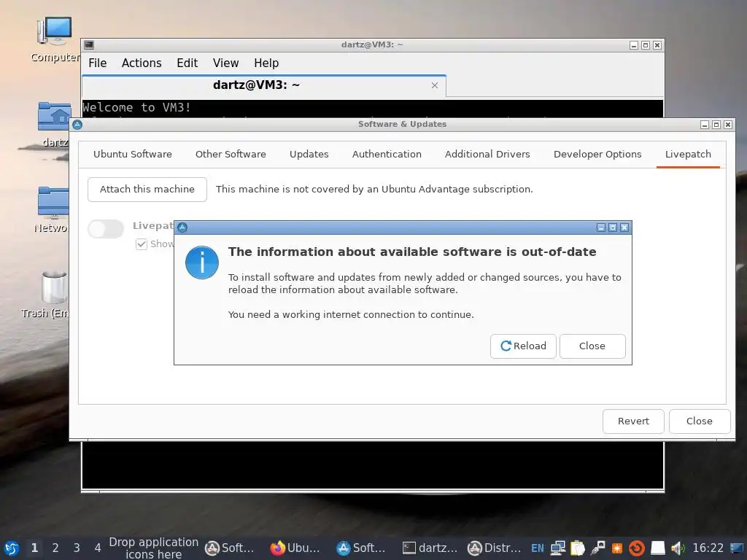Click blue-icon Soft... taskbar entry
The height and width of the screenshot is (560, 747).
[362, 548]
